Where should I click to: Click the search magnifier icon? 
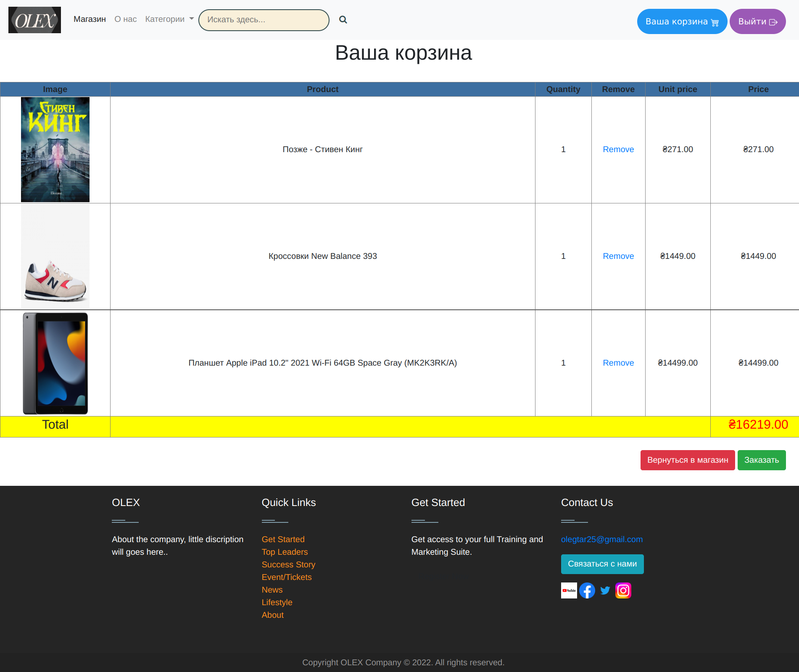343,19
